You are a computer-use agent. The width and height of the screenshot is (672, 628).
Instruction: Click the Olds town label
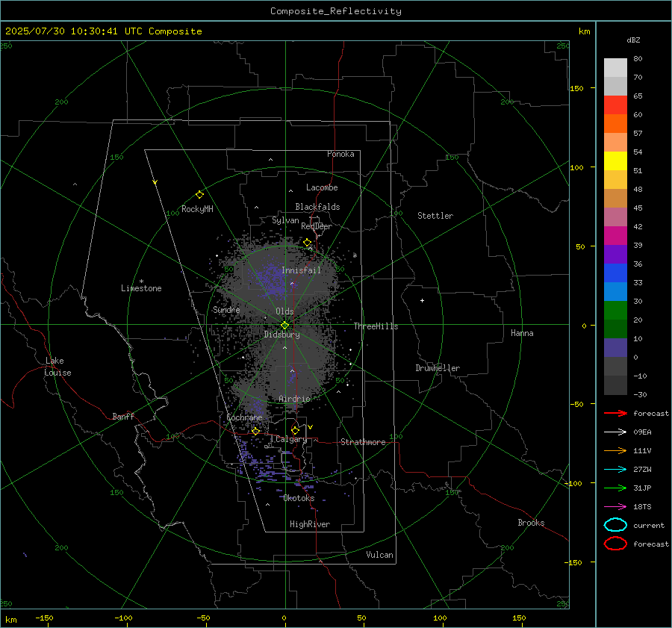[284, 311]
